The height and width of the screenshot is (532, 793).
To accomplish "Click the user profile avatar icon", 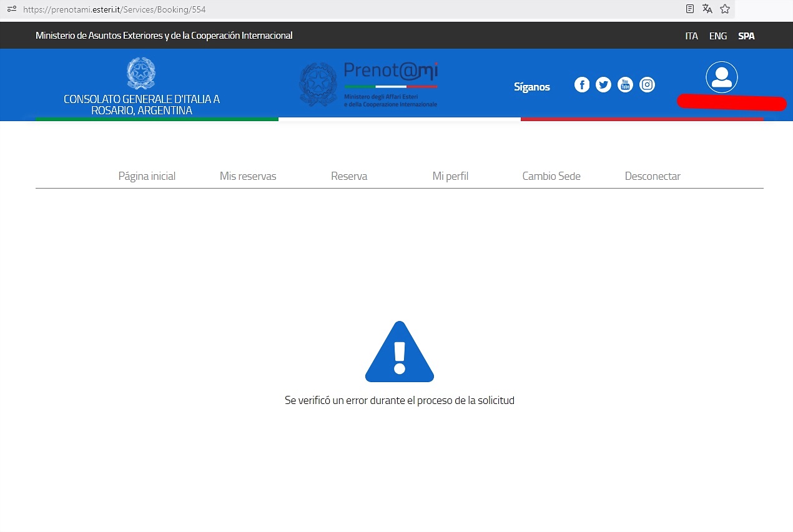I will pos(722,77).
